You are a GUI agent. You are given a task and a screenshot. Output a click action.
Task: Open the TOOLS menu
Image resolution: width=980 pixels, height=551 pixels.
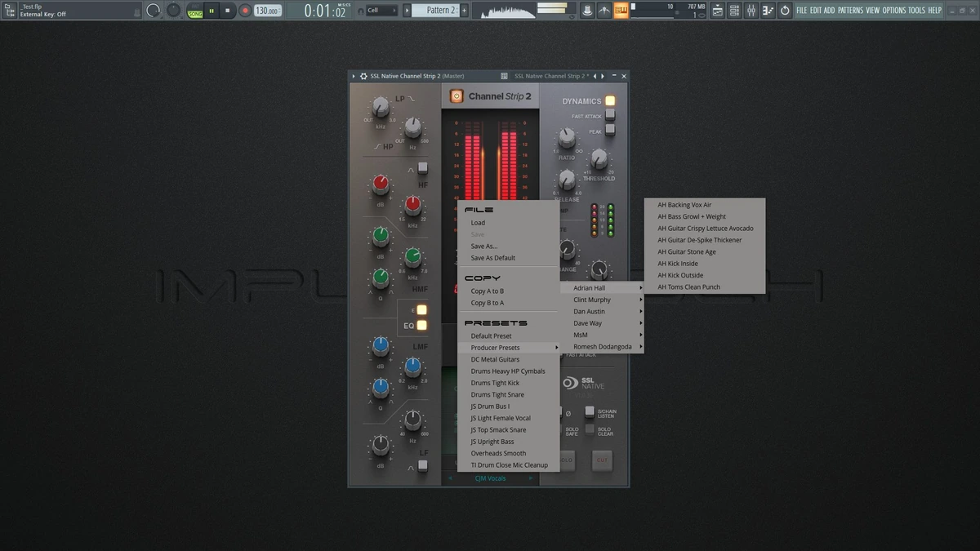tap(917, 11)
